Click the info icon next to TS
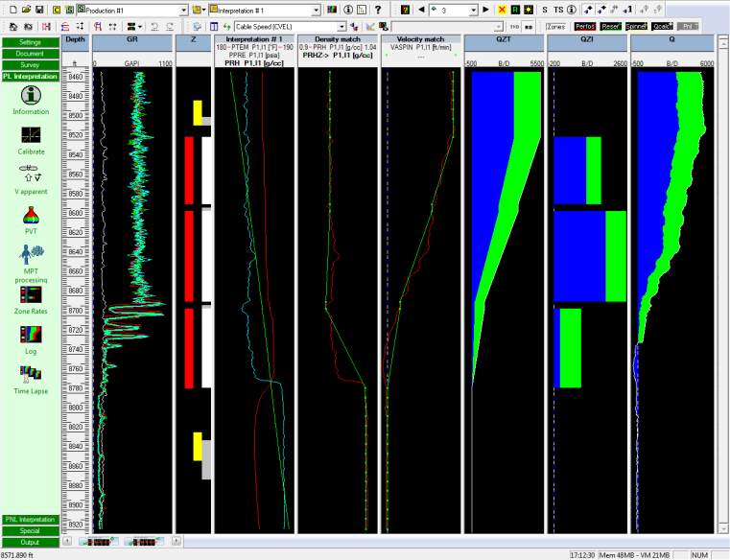The image size is (730, 560). point(572,10)
